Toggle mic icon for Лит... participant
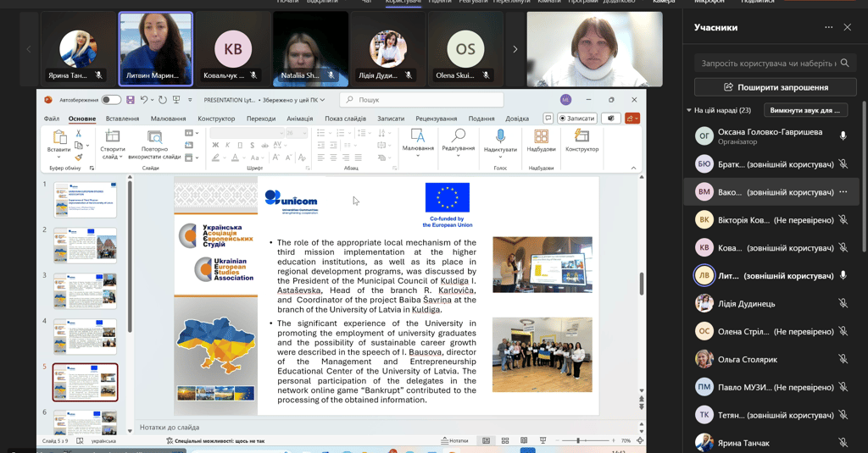 click(843, 275)
